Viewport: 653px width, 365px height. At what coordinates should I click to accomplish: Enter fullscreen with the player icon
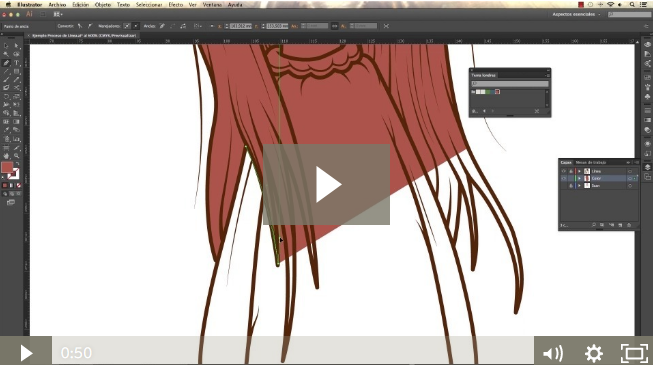634,353
